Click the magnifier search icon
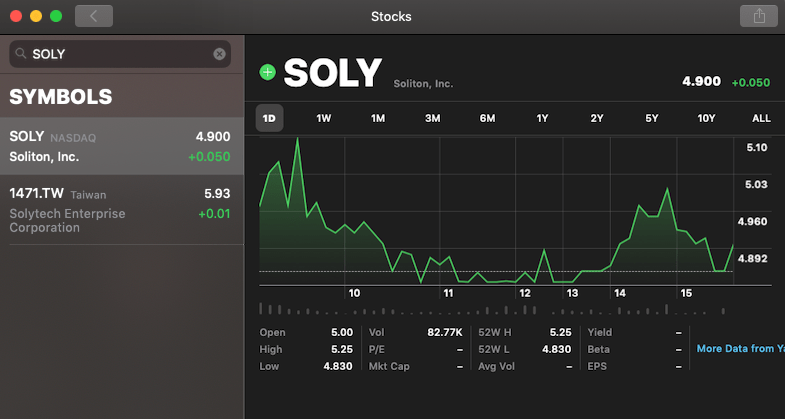 21,54
